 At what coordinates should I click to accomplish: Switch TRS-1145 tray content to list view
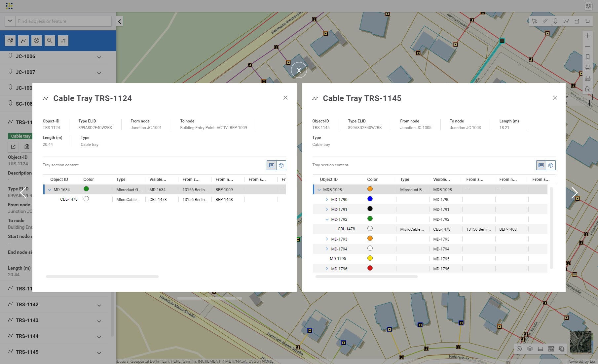541,165
